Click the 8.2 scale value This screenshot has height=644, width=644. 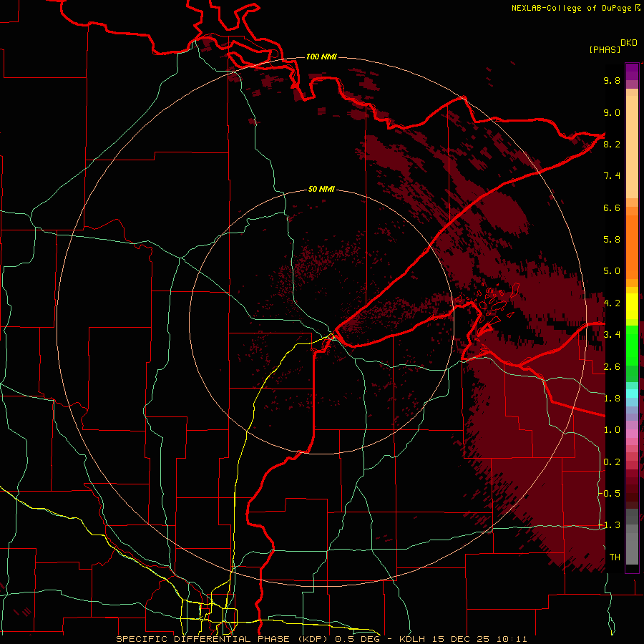point(612,144)
